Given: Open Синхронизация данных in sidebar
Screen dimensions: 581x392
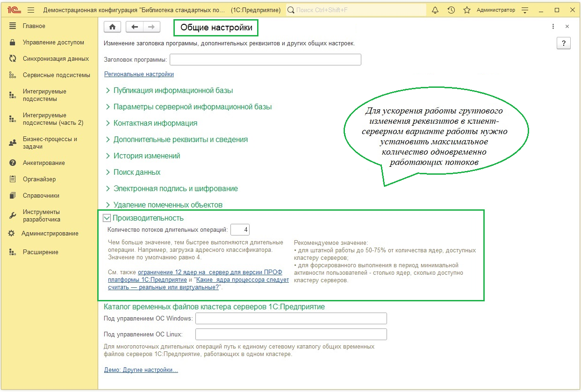Looking at the screenshot, I should pyautogui.click(x=56, y=59).
